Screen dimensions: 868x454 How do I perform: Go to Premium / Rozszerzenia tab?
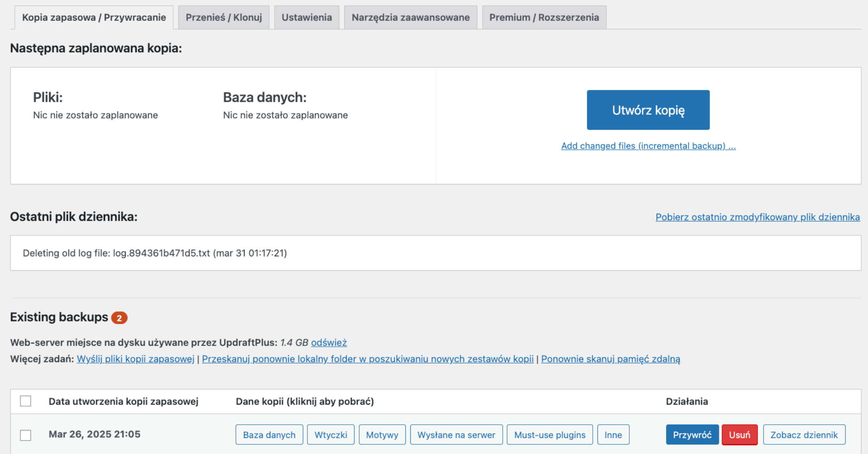(x=544, y=17)
